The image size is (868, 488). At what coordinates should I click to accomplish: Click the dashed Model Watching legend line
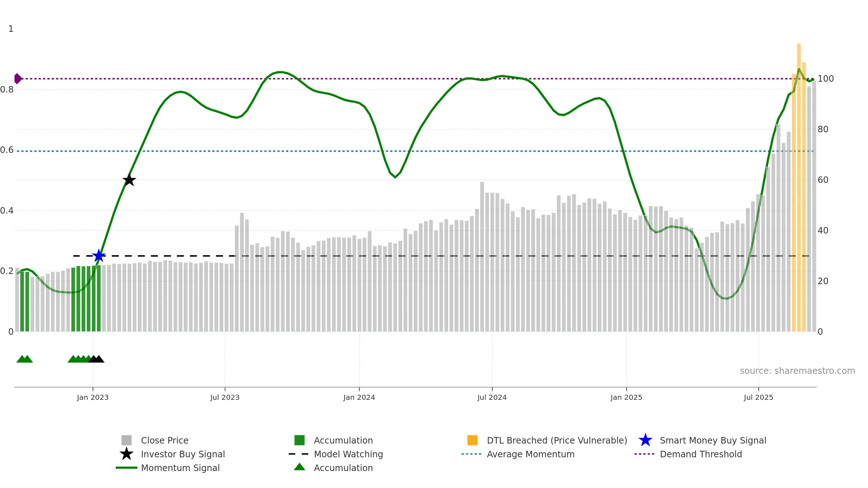click(299, 454)
